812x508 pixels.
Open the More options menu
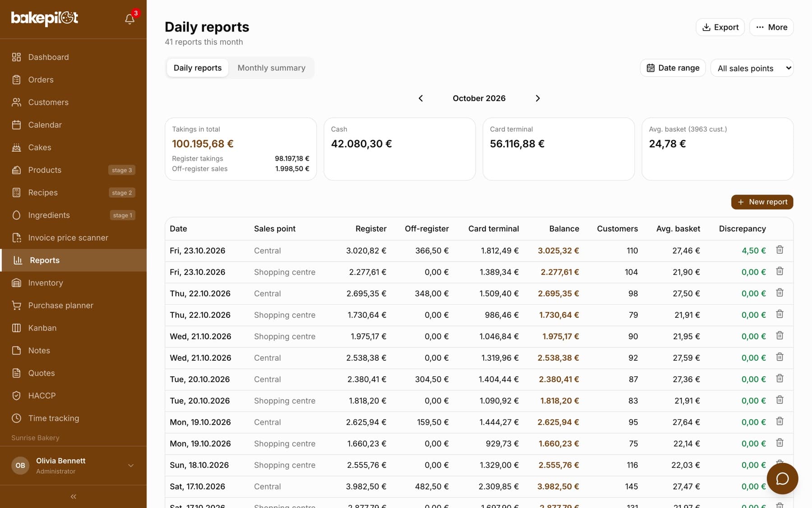click(x=771, y=27)
